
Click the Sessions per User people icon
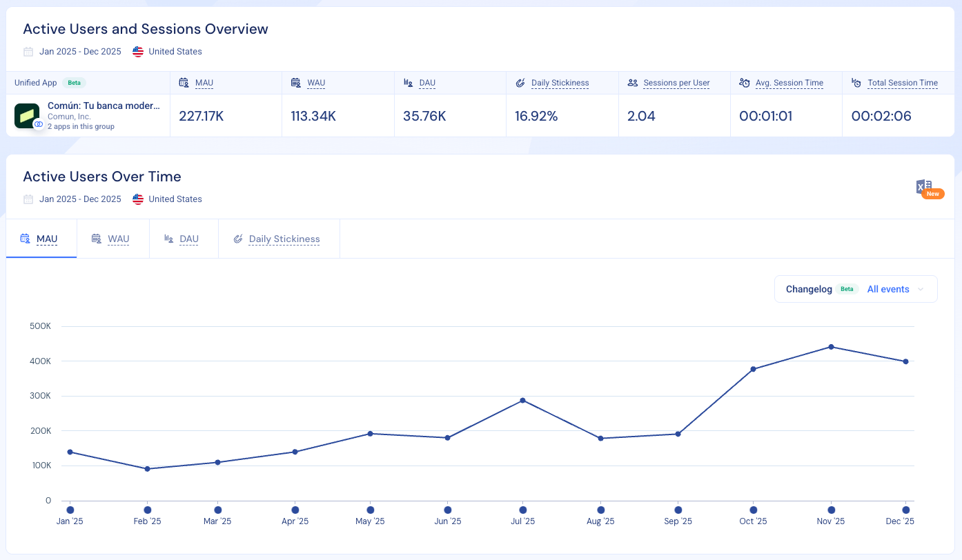pyautogui.click(x=632, y=83)
